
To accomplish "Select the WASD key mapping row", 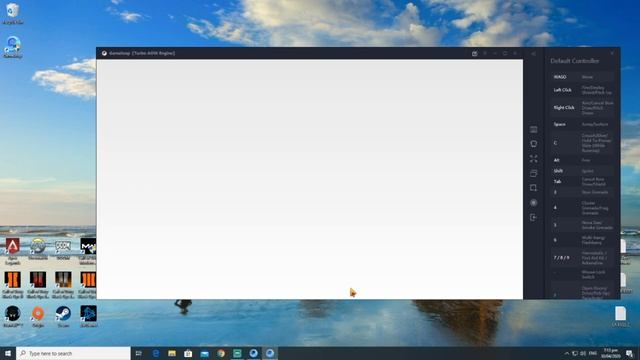I will (x=582, y=77).
